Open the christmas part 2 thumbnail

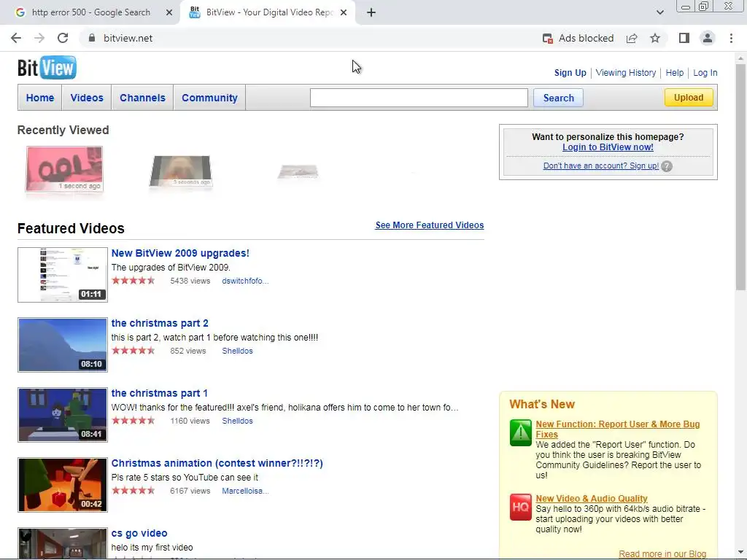pyautogui.click(x=63, y=345)
